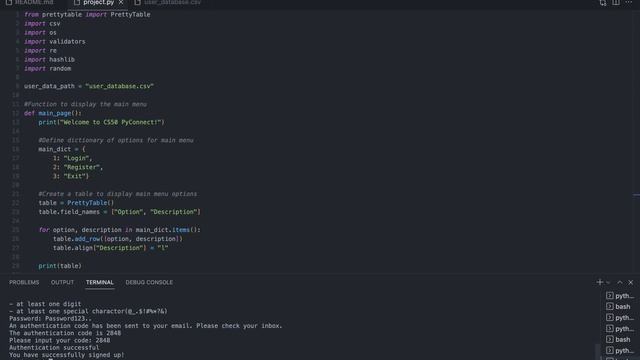The image size is (640, 360).
Task: Select the third python terminal entry
Action: pos(620,329)
